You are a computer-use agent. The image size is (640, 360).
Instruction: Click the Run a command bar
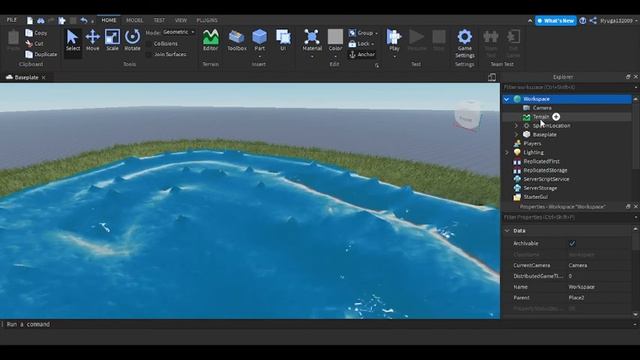(316, 324)
